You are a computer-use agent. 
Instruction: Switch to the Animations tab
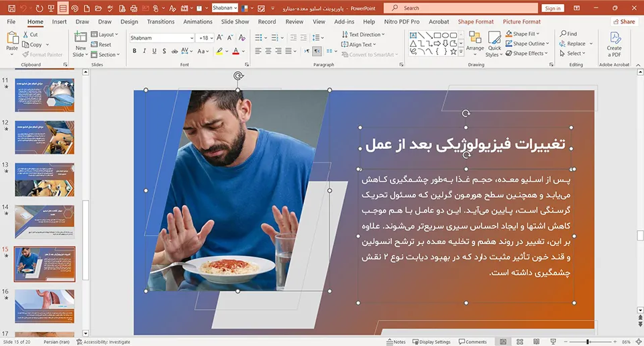click(197, 21)
